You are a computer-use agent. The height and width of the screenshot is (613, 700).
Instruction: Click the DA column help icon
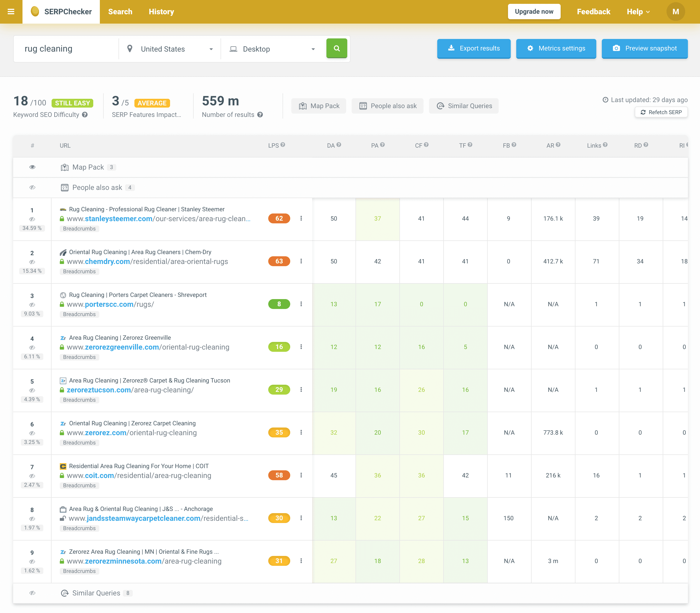[x=339, y=145]
